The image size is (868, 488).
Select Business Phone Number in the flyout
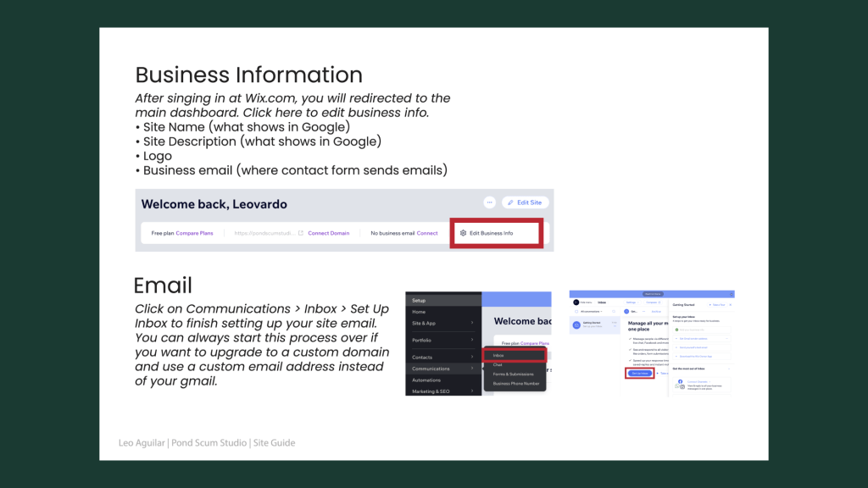point(515,384)
